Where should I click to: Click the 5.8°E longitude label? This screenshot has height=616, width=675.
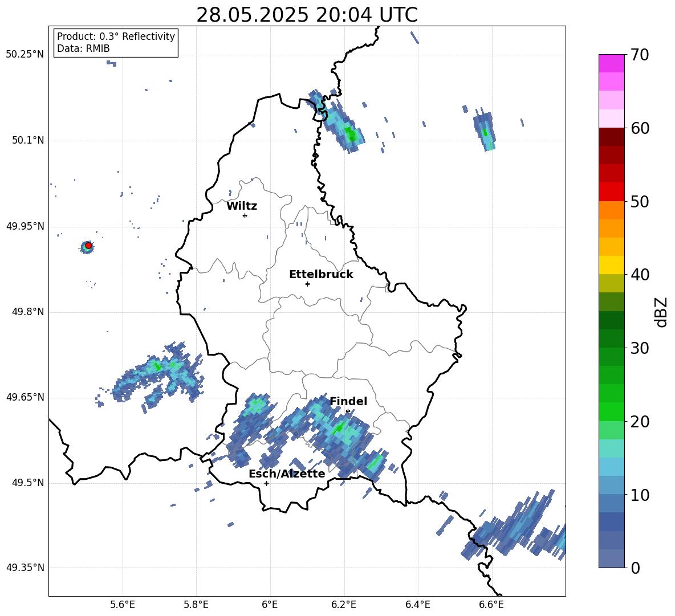[196, 605]
